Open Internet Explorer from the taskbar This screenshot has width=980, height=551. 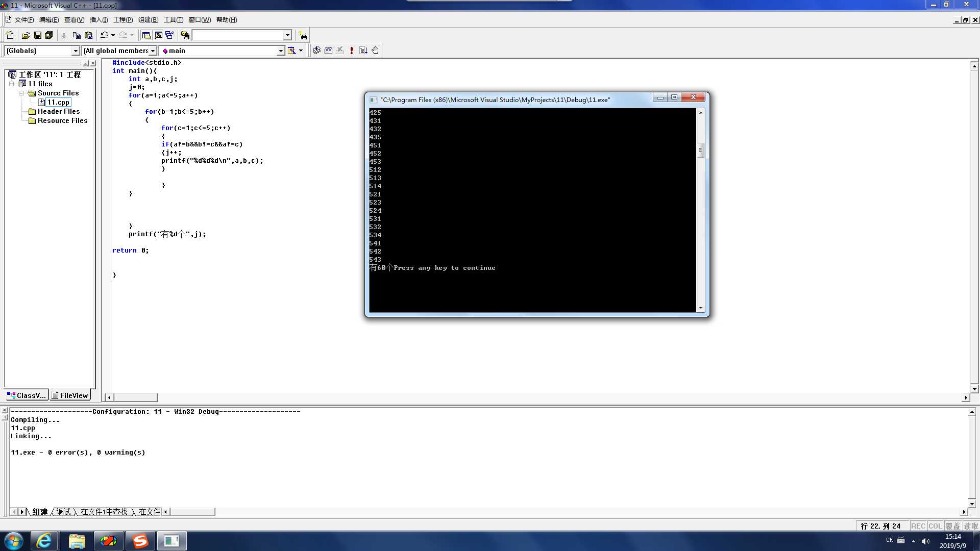pyautogui.click(x=44, y=541)
